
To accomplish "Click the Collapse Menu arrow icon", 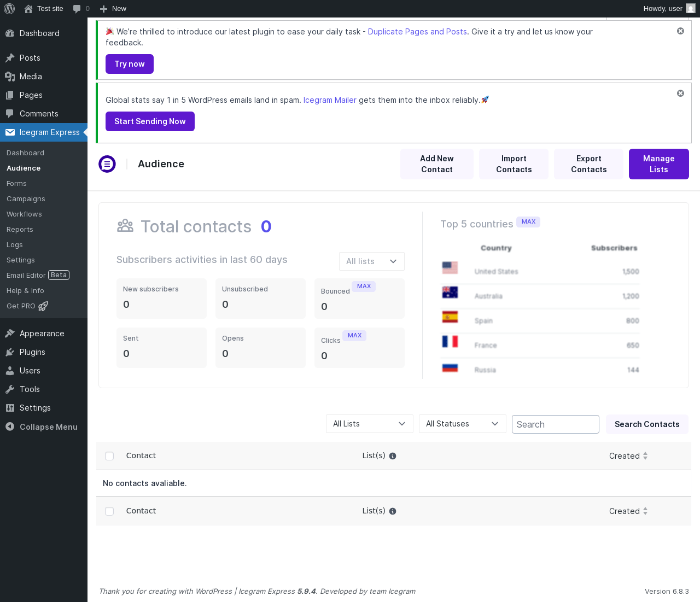I will [10, 426].
